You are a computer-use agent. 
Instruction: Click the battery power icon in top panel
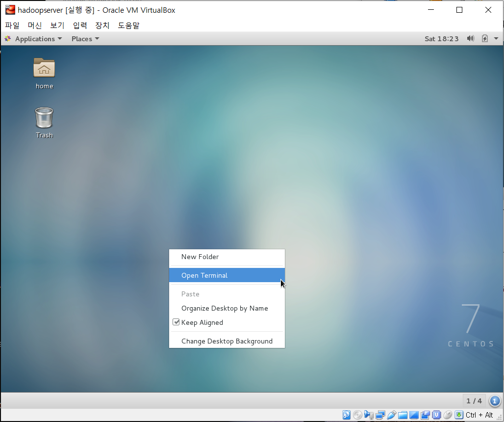[x=485, y=39]
